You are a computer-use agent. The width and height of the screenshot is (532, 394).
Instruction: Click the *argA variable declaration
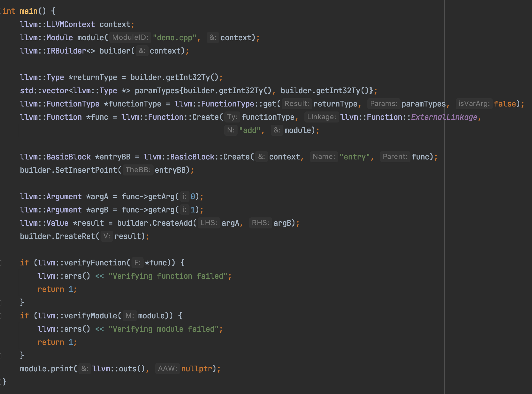(x=97, y=196)
